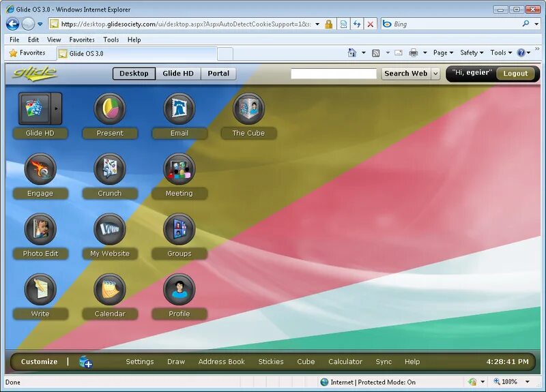The height and width of the screenshot is (392, 546).
Task: Open the File menu
Action: (14, 40)
